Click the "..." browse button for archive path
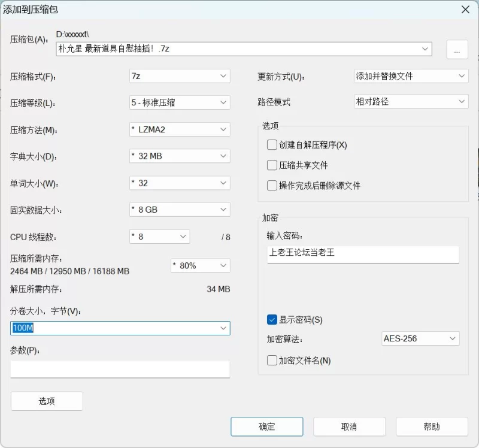Viewport: 479px width, 448px height. click(x=457, y=50)
